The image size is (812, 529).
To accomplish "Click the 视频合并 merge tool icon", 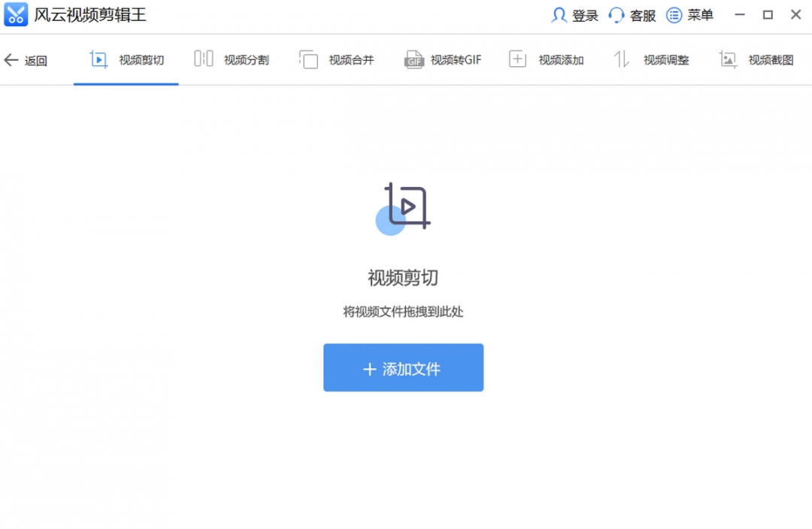I will pyautogui.click(x=308, y=59).
